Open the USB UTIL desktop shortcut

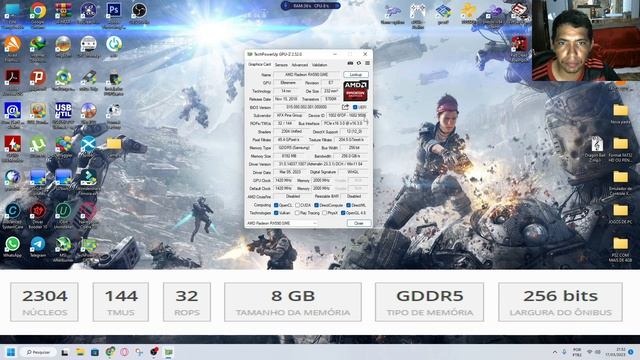point(63,111)
